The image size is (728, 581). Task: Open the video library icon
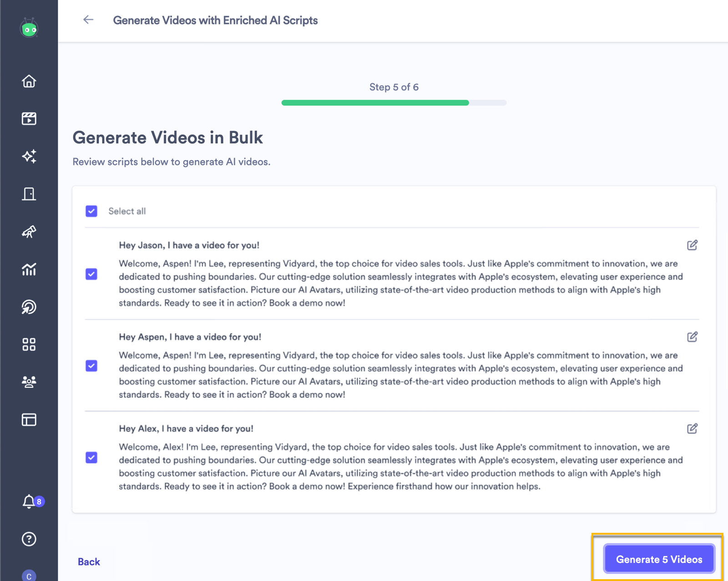pyautogui.click(x=29, y=119)
